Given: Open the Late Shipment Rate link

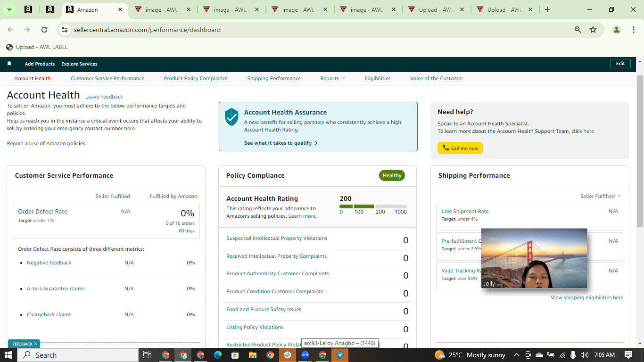Looking at the screenshot, I should (x=465, y=211).
